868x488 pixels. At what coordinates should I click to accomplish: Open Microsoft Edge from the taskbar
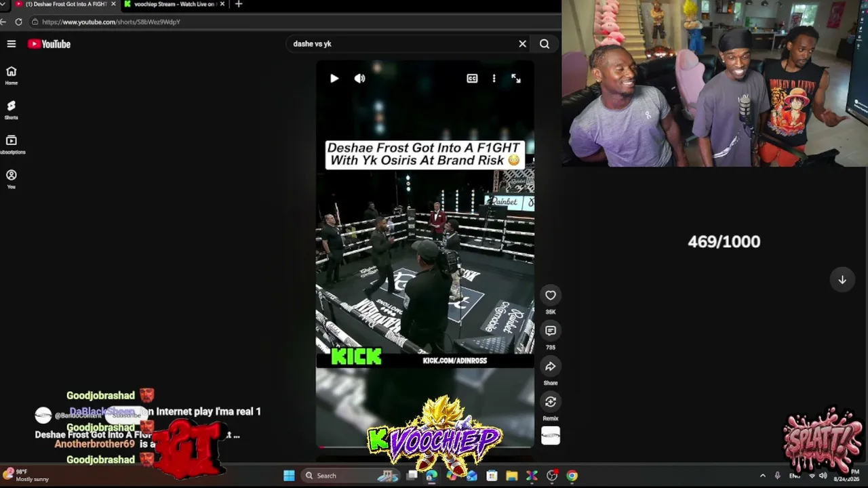pyautogui.click(x=431, y=476)
